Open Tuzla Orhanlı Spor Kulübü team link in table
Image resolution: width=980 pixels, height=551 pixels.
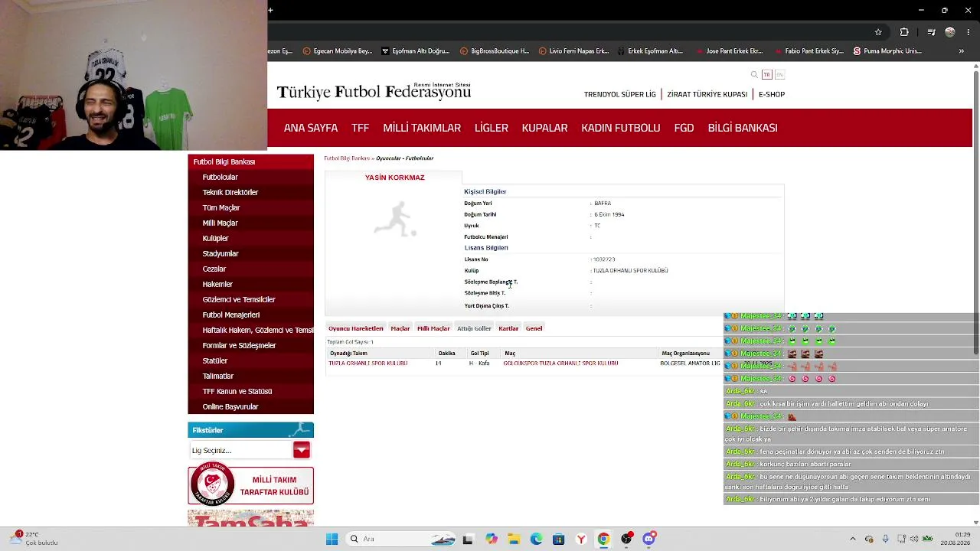click(x=368, y=364)
